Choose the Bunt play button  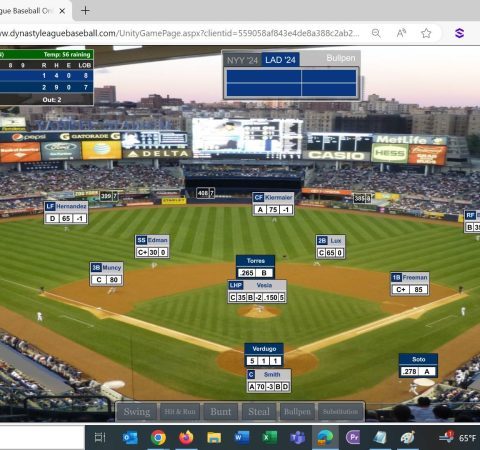[x=221, y=412]
